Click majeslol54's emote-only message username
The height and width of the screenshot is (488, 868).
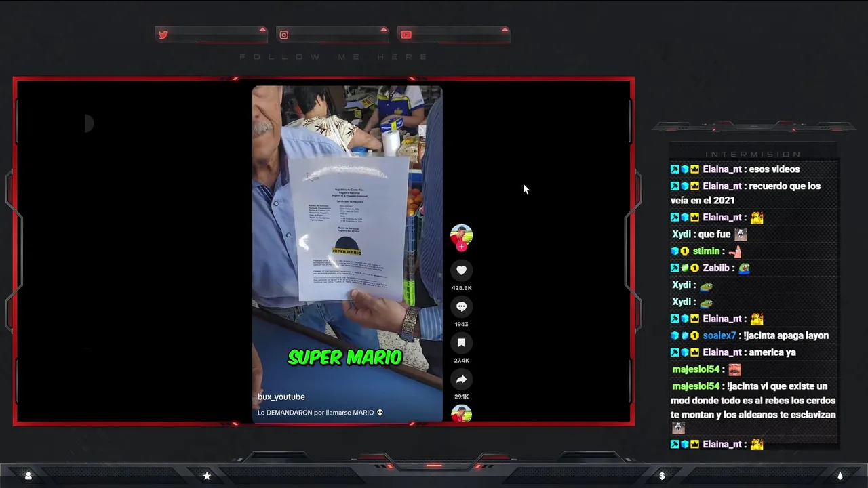click(696, 369)
